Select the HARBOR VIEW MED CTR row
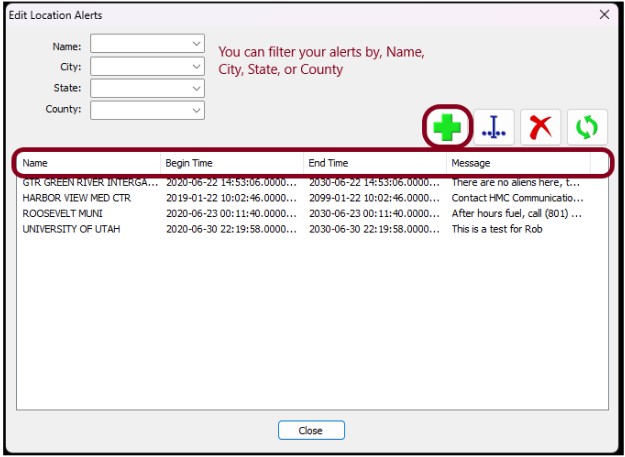The image size is (625, 457). pyautogui.click(x=312, y=198)
